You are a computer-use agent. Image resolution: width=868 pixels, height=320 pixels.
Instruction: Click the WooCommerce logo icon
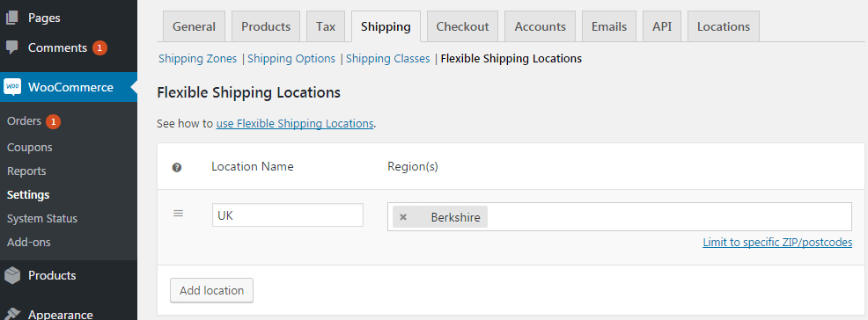pyautogui.click(x=12, y=87)
